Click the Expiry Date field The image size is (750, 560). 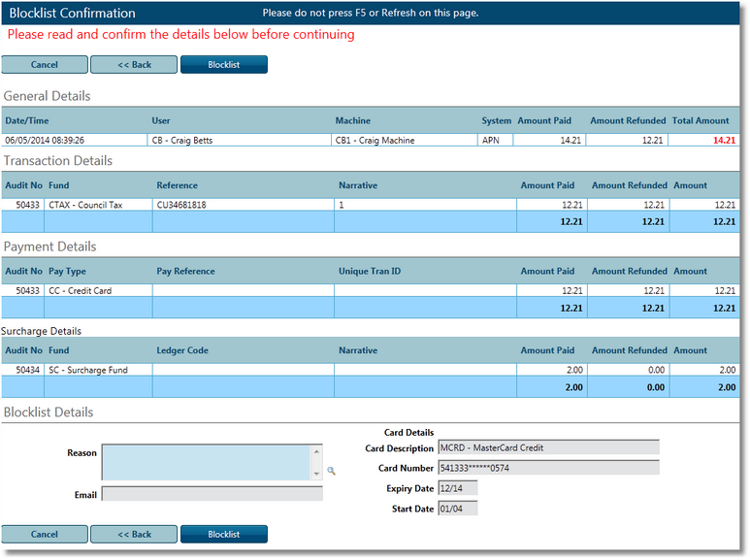click(457, 488)
